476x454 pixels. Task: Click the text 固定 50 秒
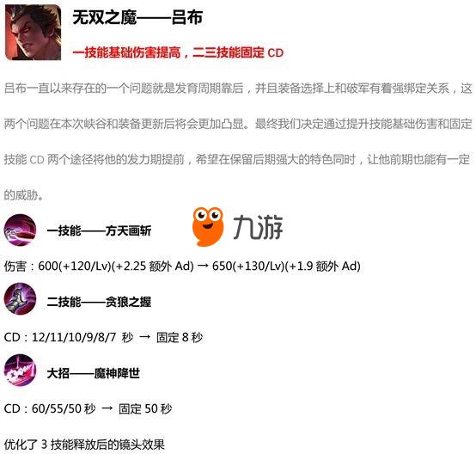(145, 409)
